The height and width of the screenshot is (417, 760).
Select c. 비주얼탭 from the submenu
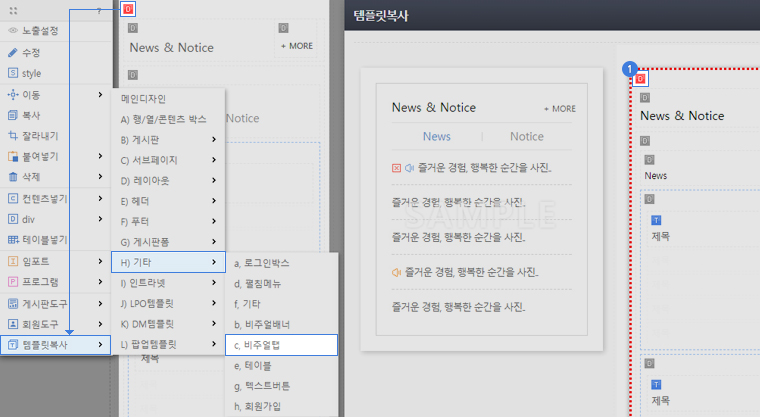click(x=281, y=345)
